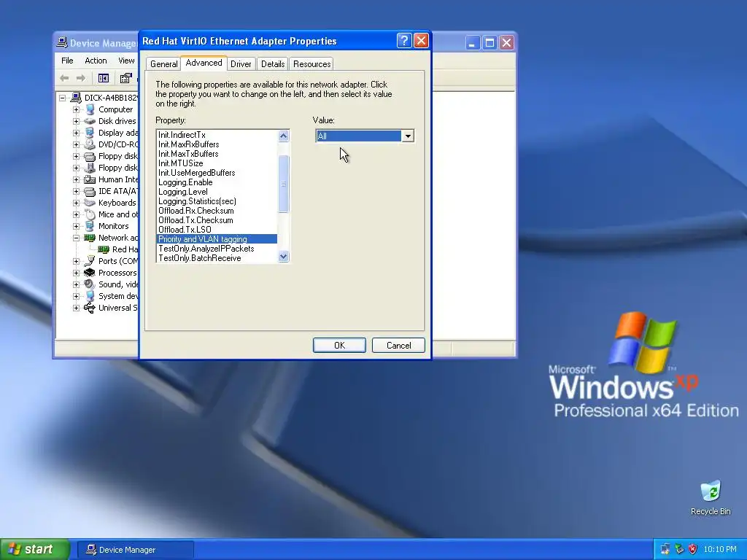Screen dimensions: 747x560
Task: Switch to the General tab
Action: click(164, 64)
